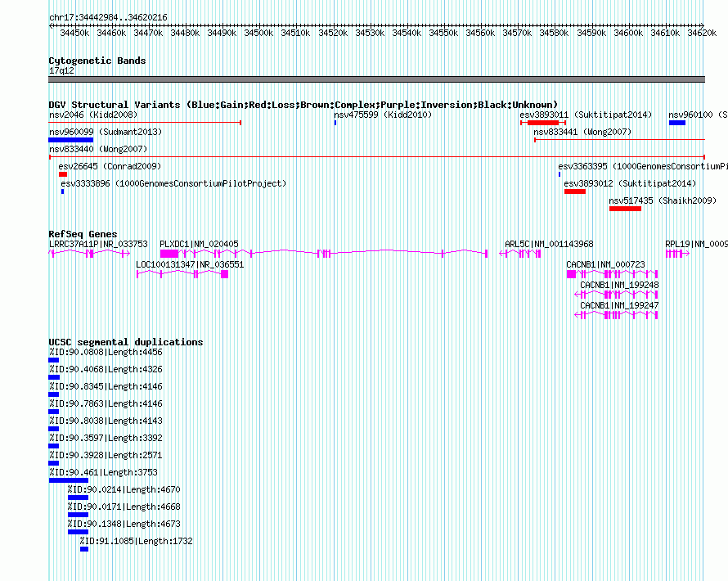This screenshot has width=728, height=581.
Task: Click the small blue esv3363395 gain marker
Action: click(x=559, y=174)
